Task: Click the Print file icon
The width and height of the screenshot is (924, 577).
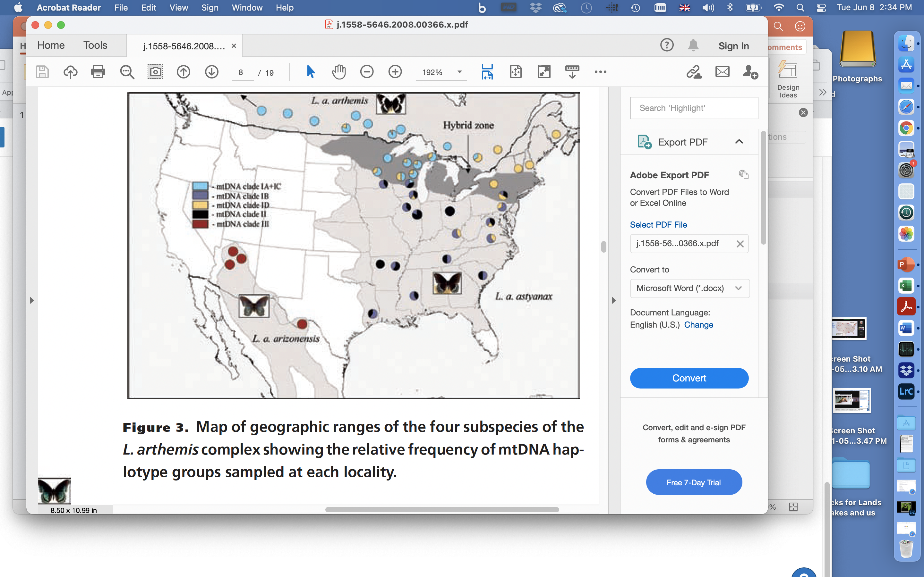Action: [98, 72]
